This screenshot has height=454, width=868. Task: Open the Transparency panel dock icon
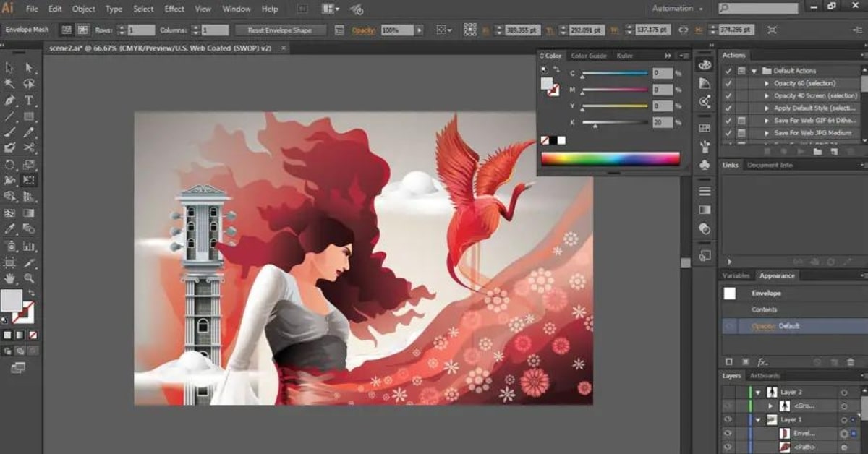pyautogui.click(x=705, y=228)
